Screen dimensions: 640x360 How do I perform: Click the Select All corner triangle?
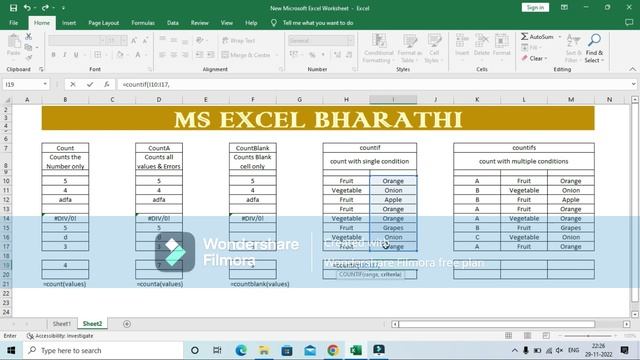7,100
